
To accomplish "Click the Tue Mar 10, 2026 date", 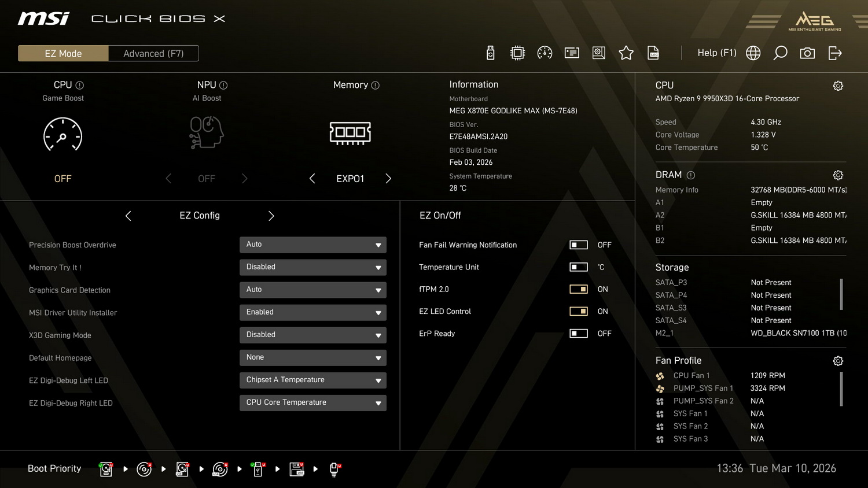I will 793,468.
